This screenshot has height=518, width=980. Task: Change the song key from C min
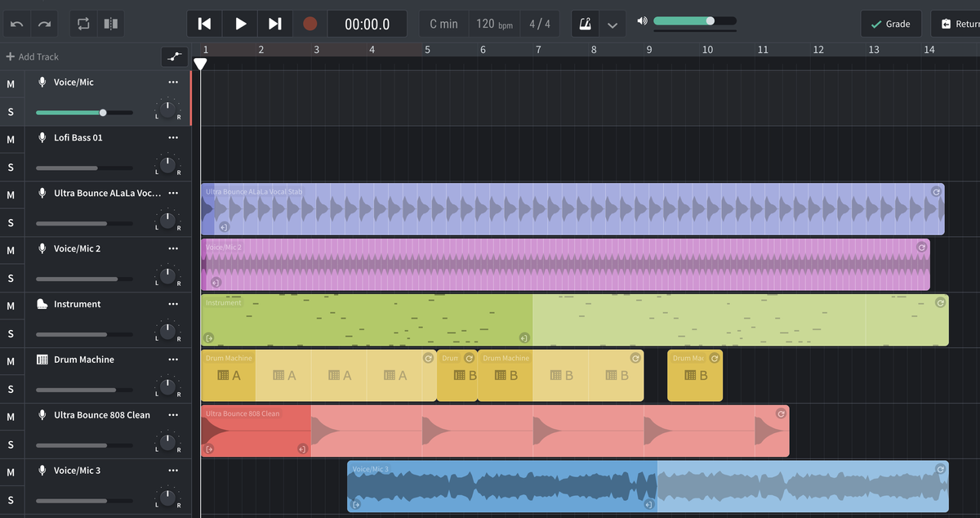[444, 24]
